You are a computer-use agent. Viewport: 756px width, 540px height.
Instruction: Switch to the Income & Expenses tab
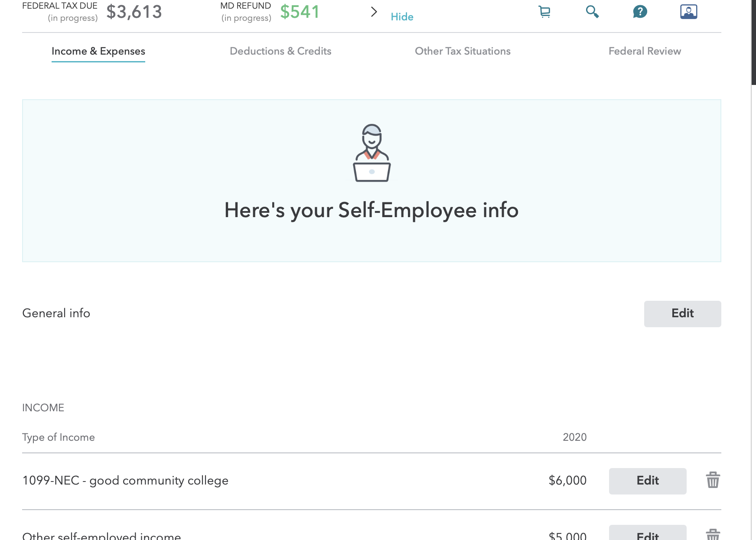coord(98,51)
